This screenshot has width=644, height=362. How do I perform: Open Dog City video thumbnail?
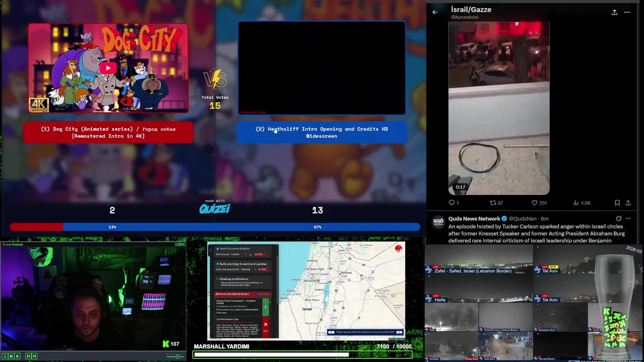(x=108, y=68)
